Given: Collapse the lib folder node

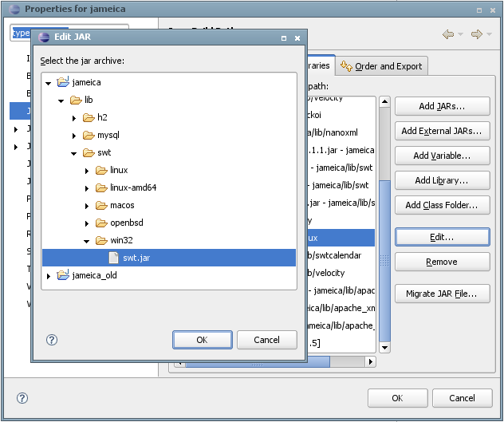Looking at the screenshot, I should tap(61, 101).
